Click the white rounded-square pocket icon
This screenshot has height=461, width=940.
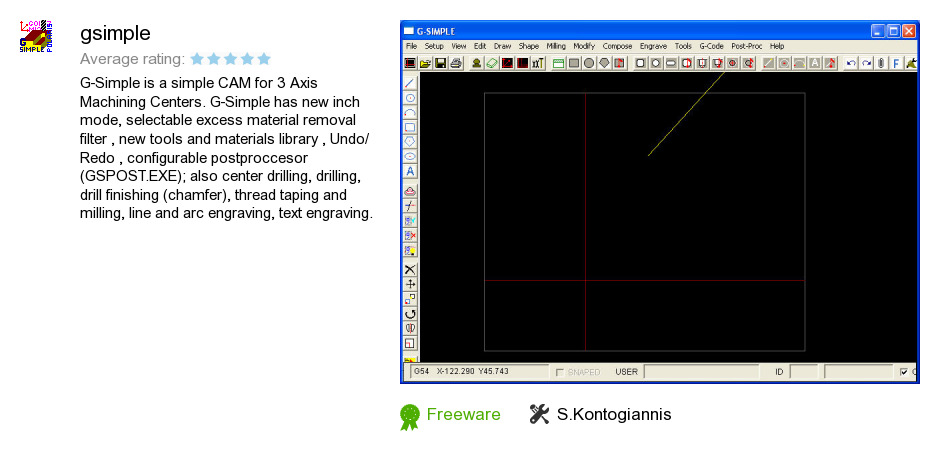(x=640, y=63)
